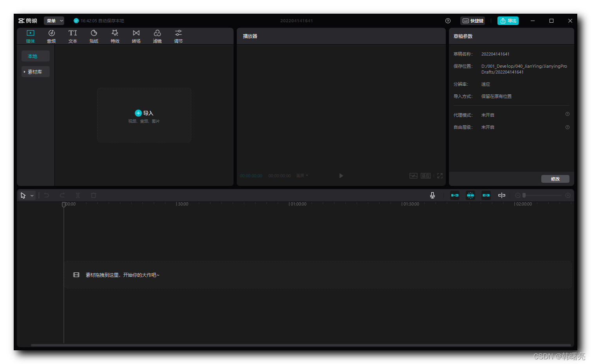Start voice recording with microphone icon
The width and height of the screenshot is (591, 364).
click(x=432, y=195)
